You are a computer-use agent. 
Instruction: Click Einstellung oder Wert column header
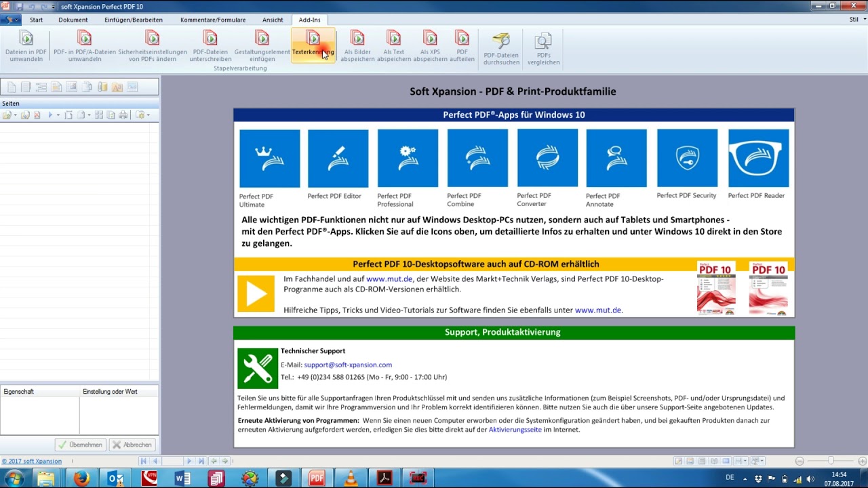click(x=119, y=392)
